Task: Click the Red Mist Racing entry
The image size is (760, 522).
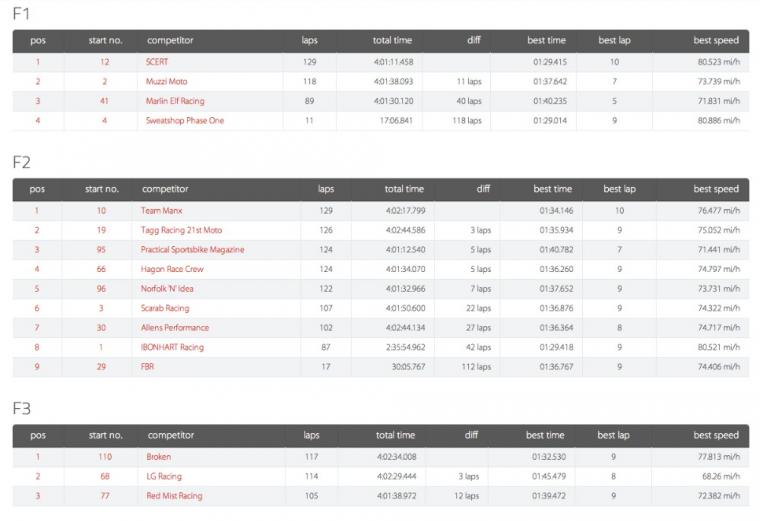Action: click(x=174, y=496)
